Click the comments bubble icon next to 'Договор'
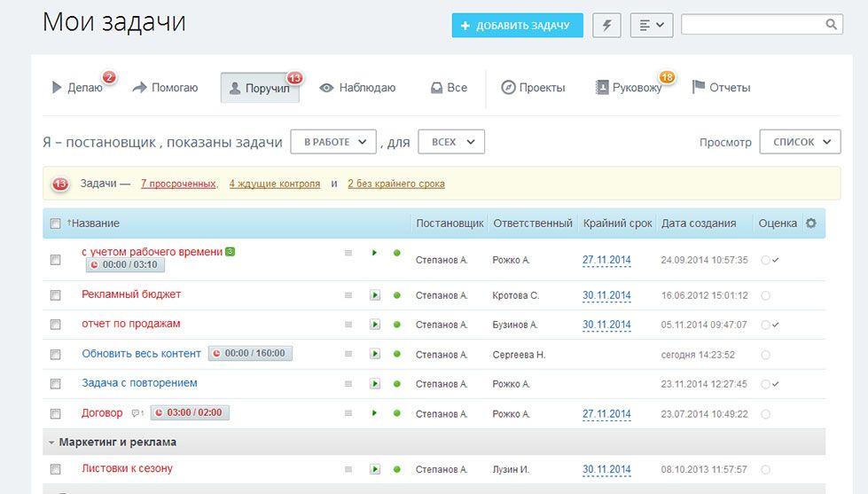 pyautogui.click(x=137, y=413)
